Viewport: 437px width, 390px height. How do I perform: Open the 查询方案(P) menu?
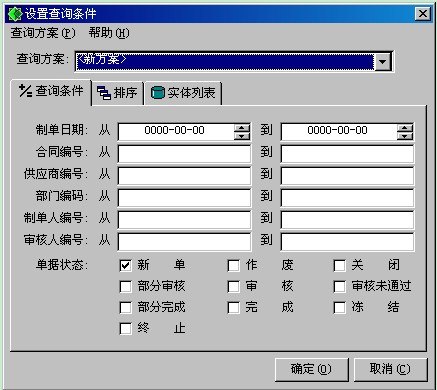43,33
